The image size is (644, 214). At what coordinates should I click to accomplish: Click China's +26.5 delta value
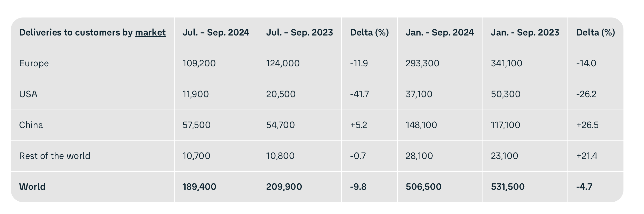(x=587, y=125)
